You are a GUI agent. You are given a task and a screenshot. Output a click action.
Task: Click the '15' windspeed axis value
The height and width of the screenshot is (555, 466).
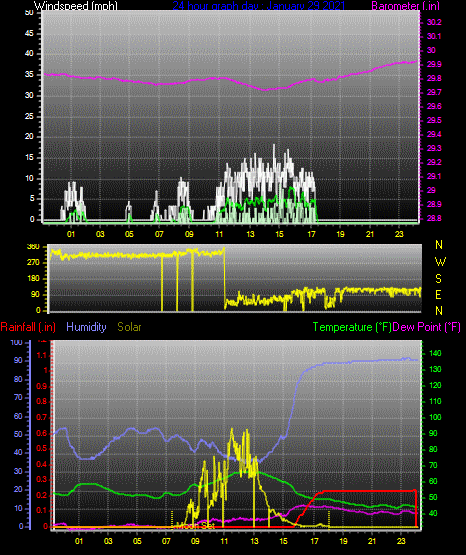coord(29,158)
